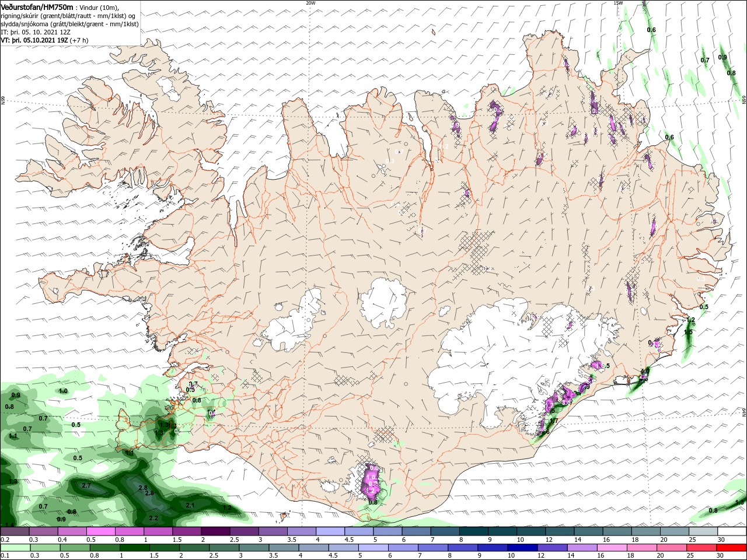Image resolution: width=747 pixels, height=560 pixels.
Task: Select lower legend row's forest green 2 swatch
Action: [194, 548]
